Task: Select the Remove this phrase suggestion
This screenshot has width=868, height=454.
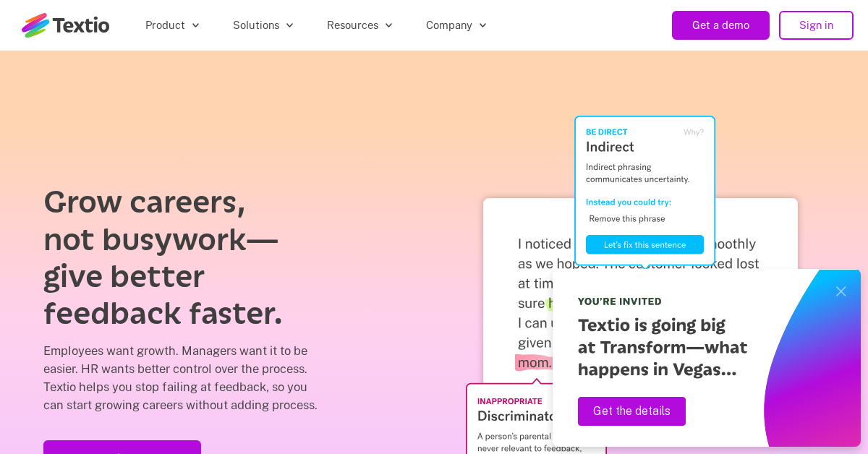Action: pos(627,218)
